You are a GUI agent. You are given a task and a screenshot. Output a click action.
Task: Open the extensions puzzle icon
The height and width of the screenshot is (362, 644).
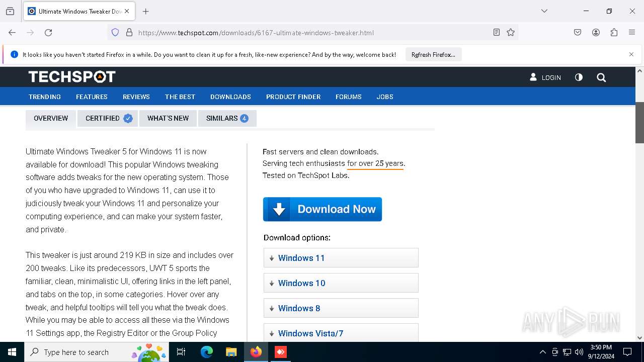pyautogui.click(x=614, y=33)
